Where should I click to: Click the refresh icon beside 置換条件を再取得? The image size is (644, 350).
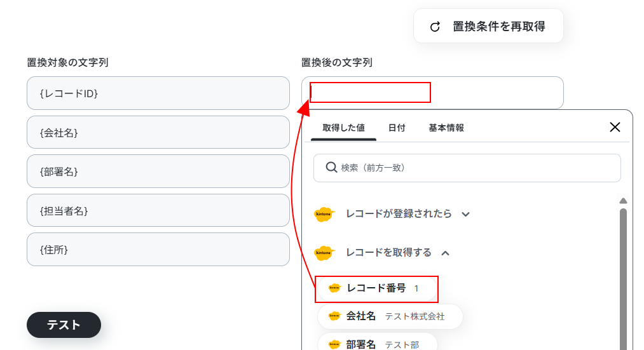(435, 27)
